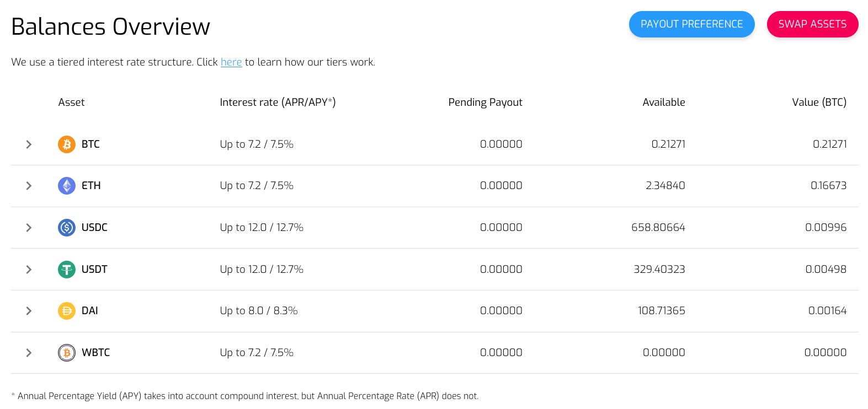Viewport: 868px width, 409px height.
Task: Click the WBTC wrapped bitcoin icon
Action: pyautogui.click(x=67, y=353)
